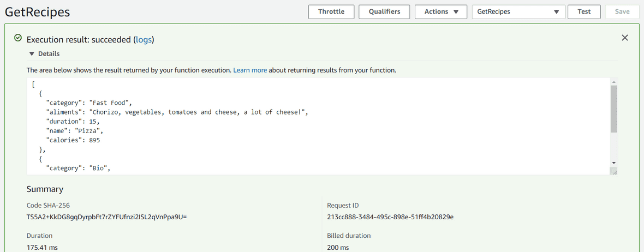Click the result box resize handle
Image resolution: width=644 pixels, height=252 pixels.
(x=614, y=171)
